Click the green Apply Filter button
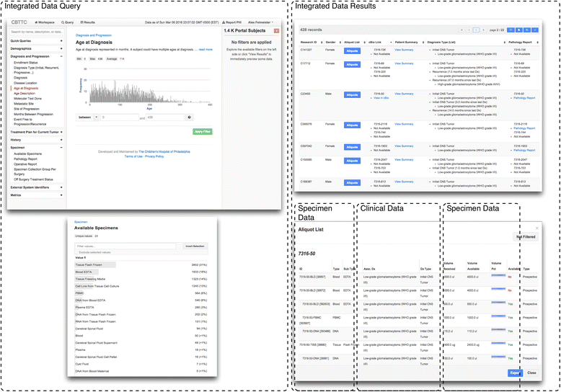561x392 pixels. 203,132
